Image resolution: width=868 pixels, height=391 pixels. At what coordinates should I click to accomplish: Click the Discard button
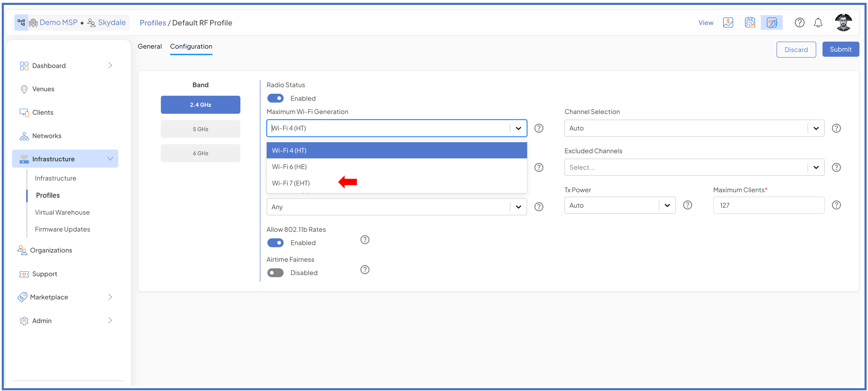796,49
